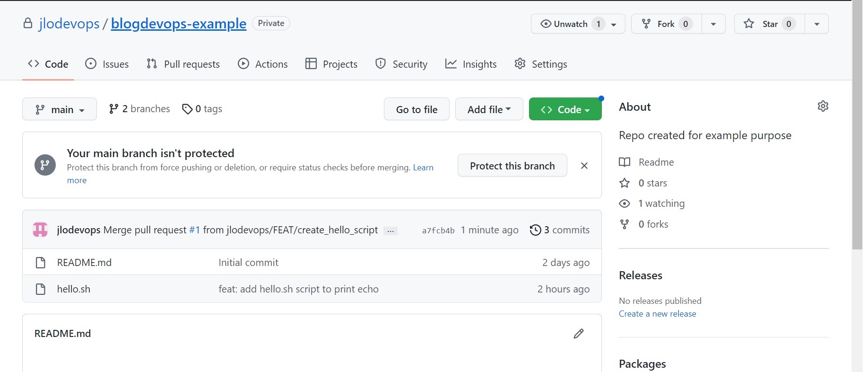Click the 1 watching link
The image size is (868, 372).
pyautogui.click(x=661, y=204)
